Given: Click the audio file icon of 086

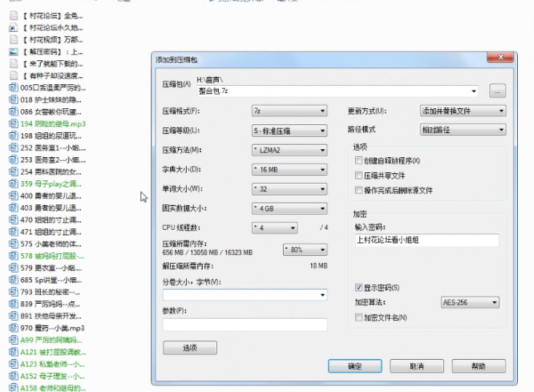Looking at the screenshot, I should (13, 112).
